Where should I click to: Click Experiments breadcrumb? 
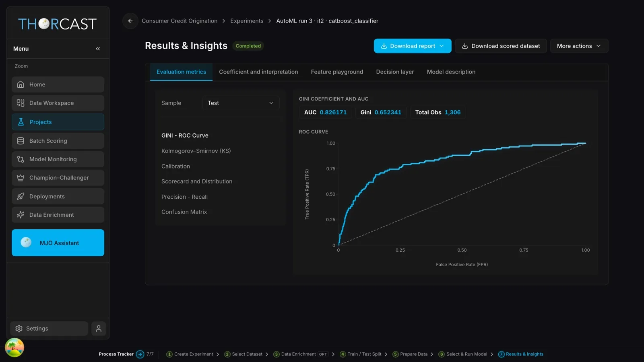pyautogui.click(x=247, y=21)
